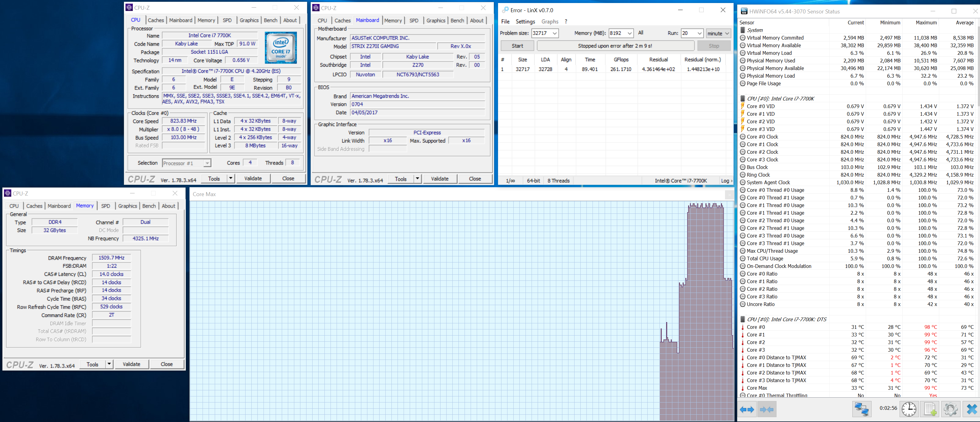This screenshot has height=422, width=980.
Task: Click the CPU-Z icon in Mainboard window titlebar
Action: pos(316,8)
